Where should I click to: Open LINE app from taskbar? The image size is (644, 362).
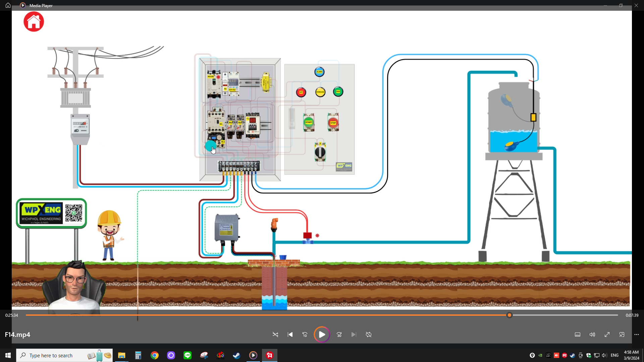187,355
